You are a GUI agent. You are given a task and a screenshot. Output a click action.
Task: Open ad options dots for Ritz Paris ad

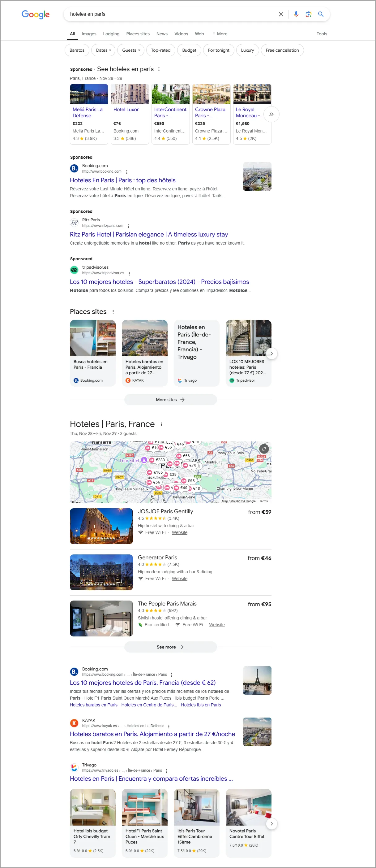click(x=129, y=226)
